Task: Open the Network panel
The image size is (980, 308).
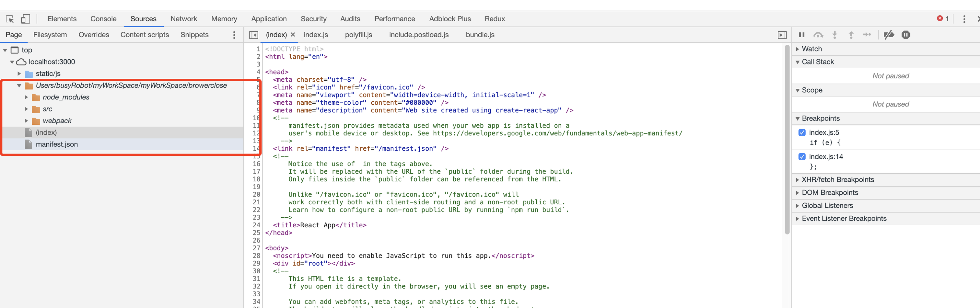Action: click(x=184, y=19)
